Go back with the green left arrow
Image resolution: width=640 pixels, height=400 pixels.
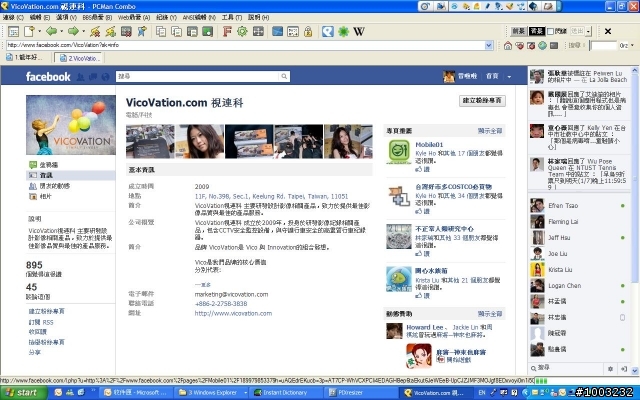click(x=51, y=31)
